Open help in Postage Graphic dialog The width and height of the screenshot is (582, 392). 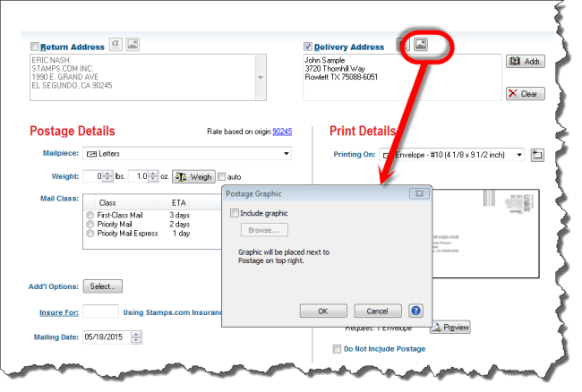point(415,311)
